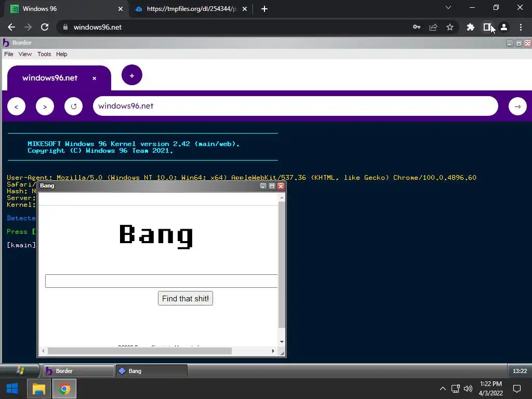Image resolution: width=532 pixels, height=399 pixels.
Task: Click the padlock site info icon
Action: click(x=65, y=27)
